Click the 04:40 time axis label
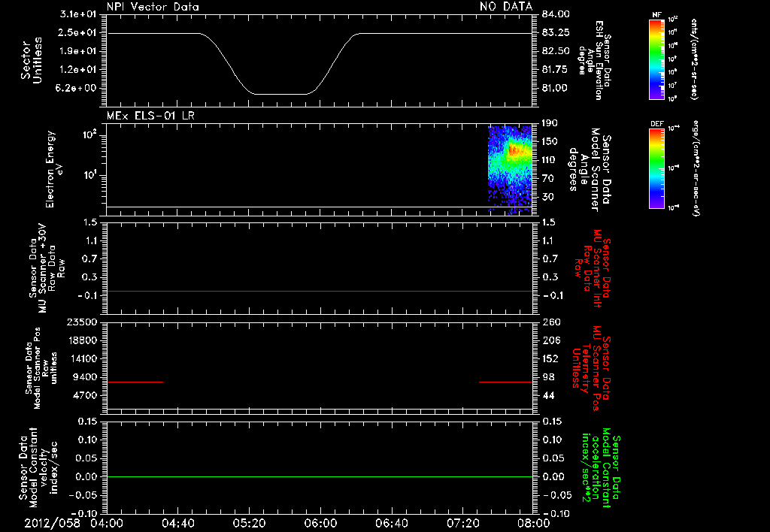This screenshot has width=770, height=532. point(178,523)
